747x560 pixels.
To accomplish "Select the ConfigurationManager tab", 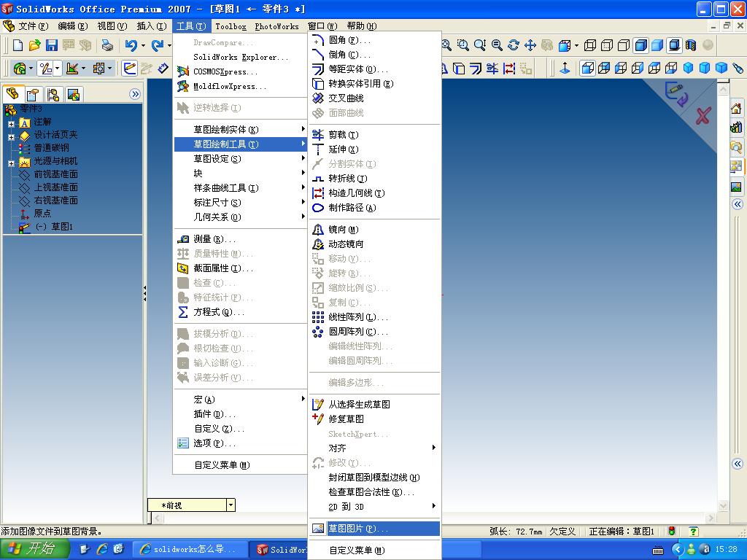I will pos(53,94).
